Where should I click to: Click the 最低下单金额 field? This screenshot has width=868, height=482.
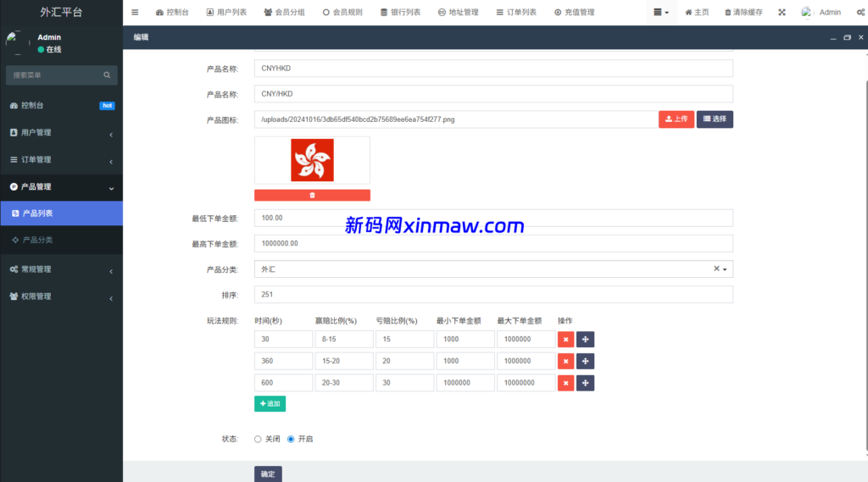(x=493, y=218)
